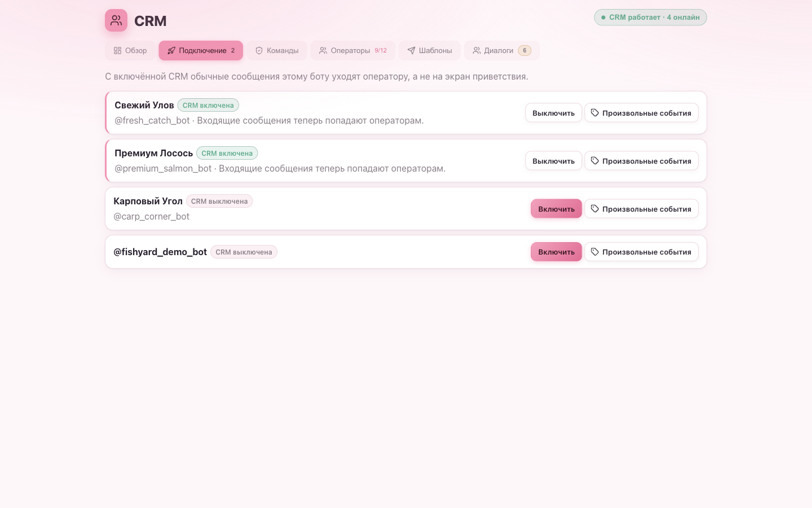Viewport: 812px width, 508px height.
Task: Open the Операторы tab
Action: (353, 51)
